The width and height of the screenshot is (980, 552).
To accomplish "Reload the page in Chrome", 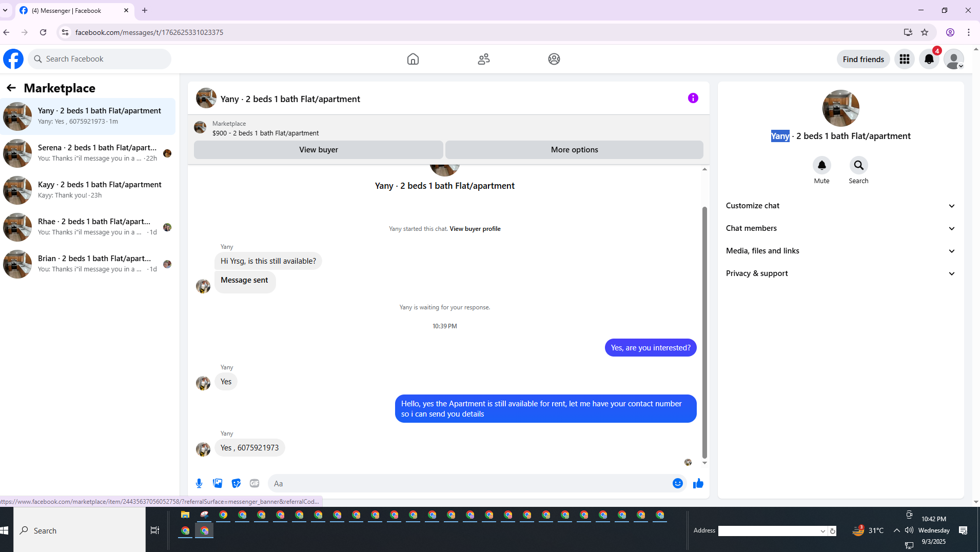I will tap(43, 32).
